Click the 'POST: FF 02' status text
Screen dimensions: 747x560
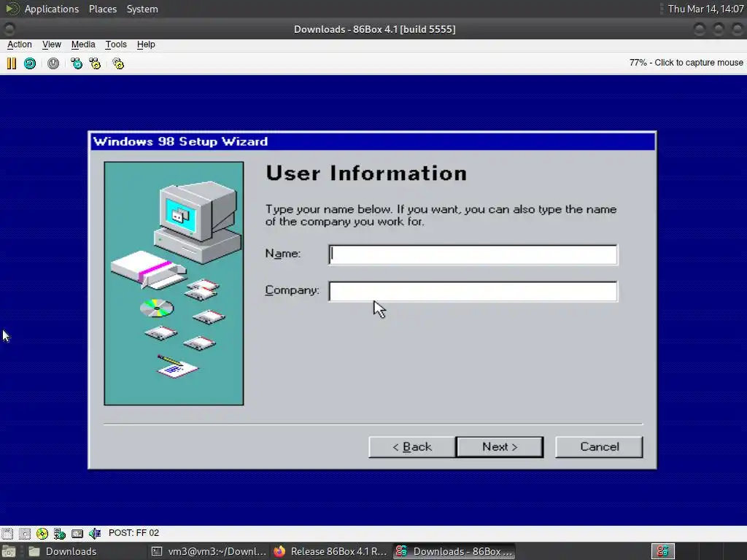pyautogui.click(x=134, y=533)
